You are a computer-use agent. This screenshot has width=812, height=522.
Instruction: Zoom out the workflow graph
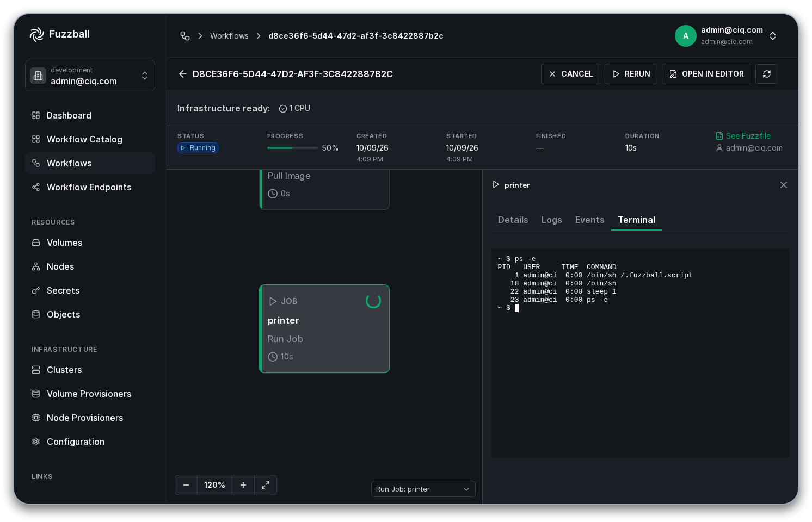pyautogui.click(x=186, y=485)
